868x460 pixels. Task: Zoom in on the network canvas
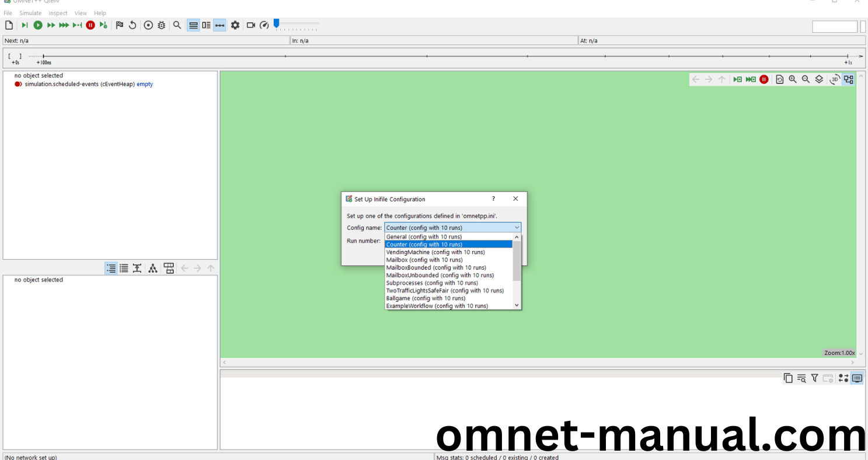(793, 79)
